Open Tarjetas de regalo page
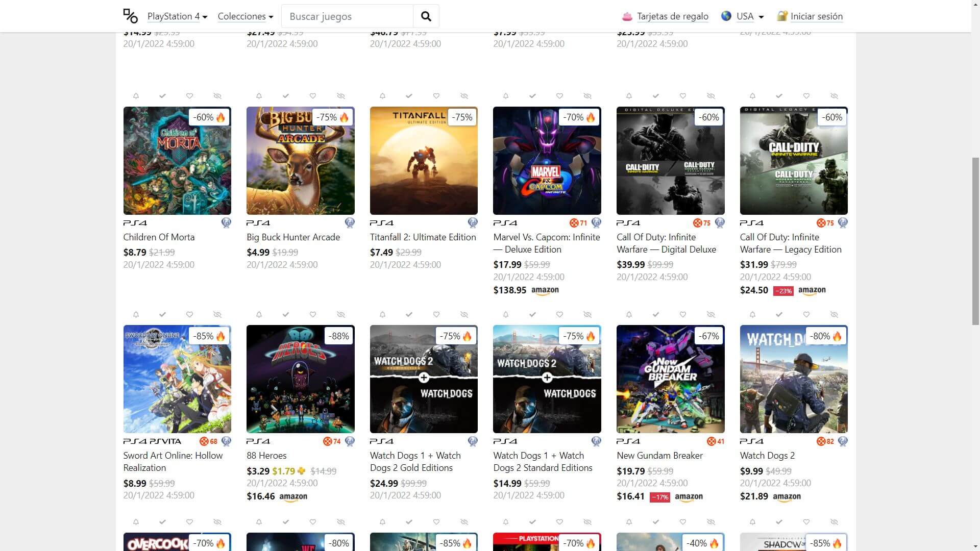 click(x=672, y=16)
